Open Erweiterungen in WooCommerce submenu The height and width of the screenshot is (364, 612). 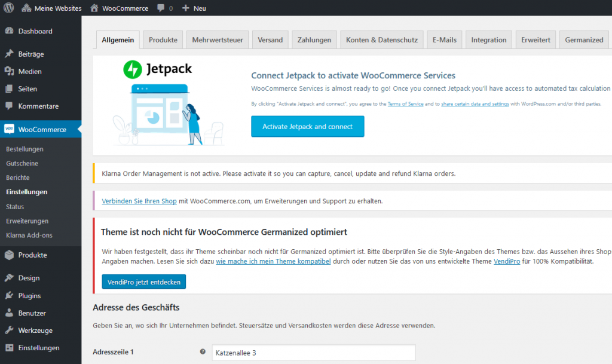coord(27,221)
